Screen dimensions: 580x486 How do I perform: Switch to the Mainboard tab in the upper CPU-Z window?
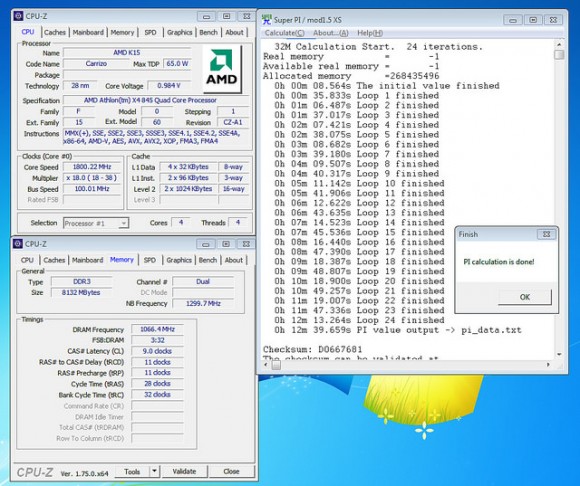[88, 32]
